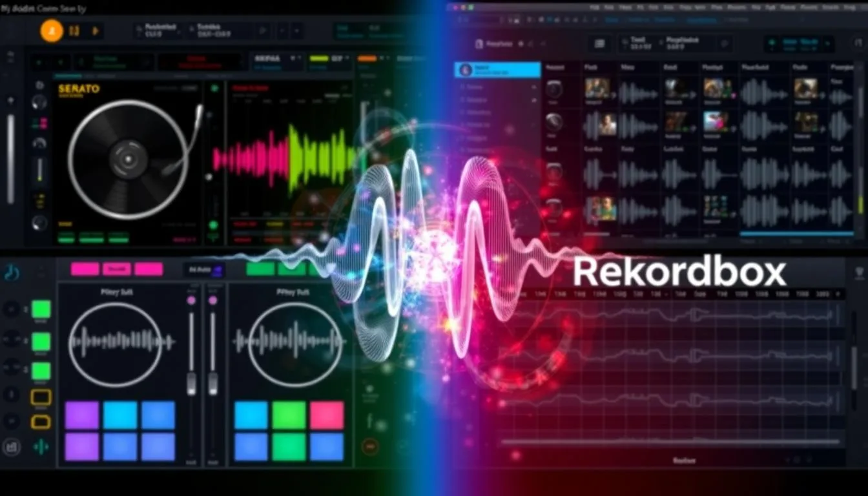Click the round knob icon below Serato's side strip
Viewport: 868px width, 496px height.
[x=39, y=223]
